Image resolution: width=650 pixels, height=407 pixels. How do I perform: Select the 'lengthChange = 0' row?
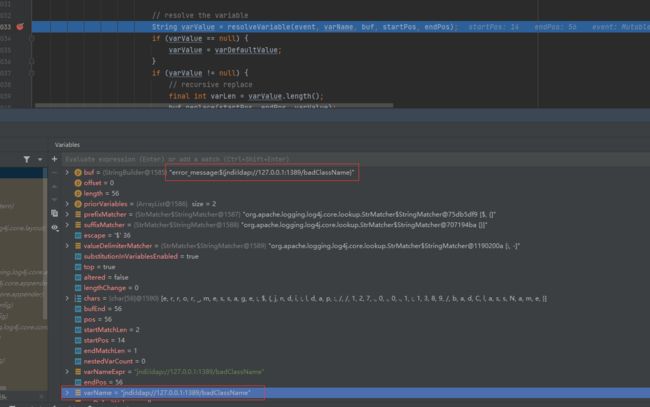(x=356, y=288)
